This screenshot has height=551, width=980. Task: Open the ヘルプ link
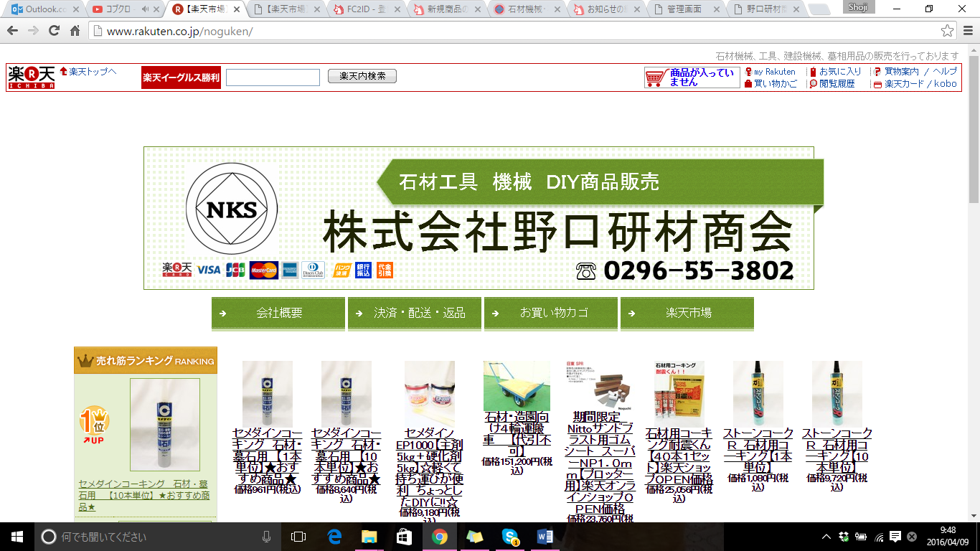(x=945, y=72)
